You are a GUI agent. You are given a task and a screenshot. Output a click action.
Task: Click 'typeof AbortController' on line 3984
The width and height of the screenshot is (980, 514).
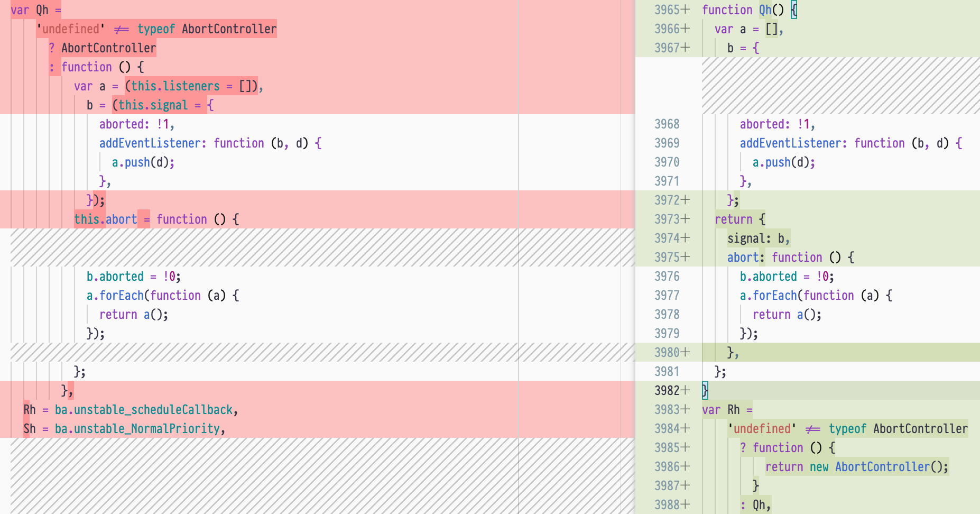898,429
